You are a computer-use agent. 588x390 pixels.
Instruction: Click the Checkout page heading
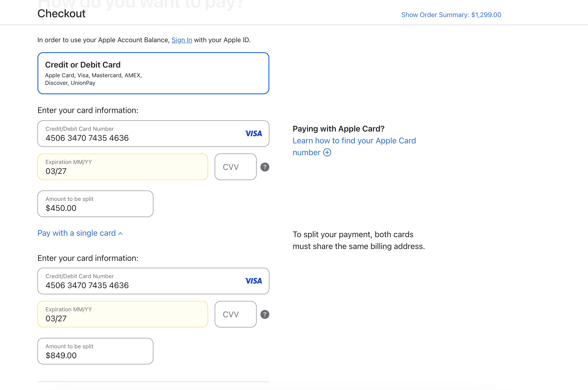pyautogui.click(x=61, y=14)
